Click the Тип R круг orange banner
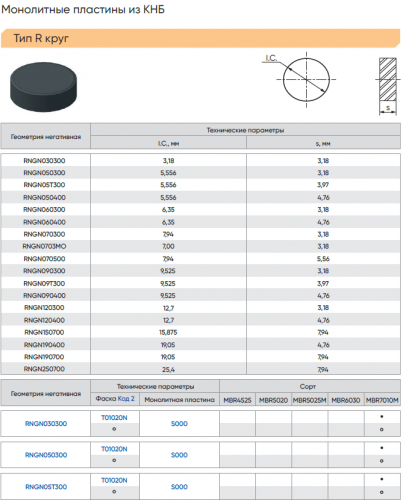 tap(200, 38)
